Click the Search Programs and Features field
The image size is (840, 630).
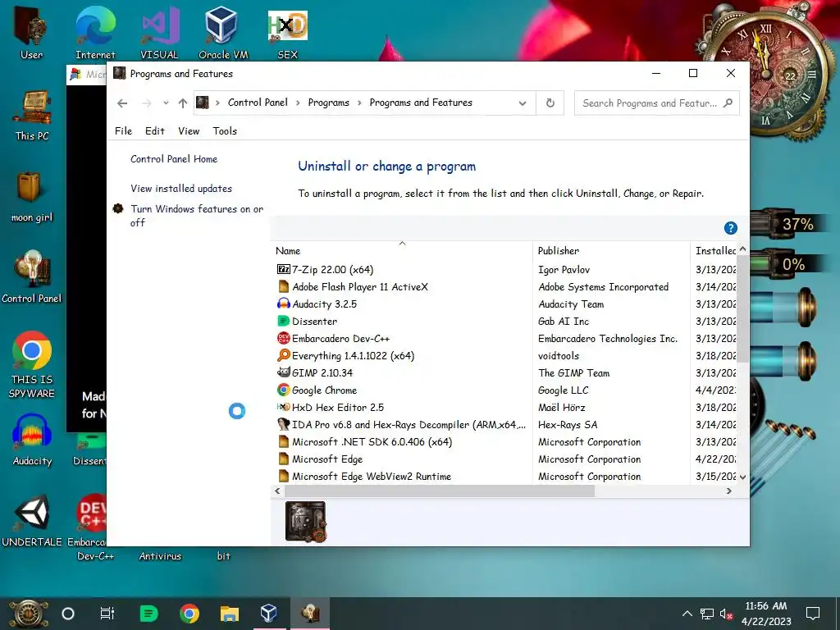tap(657, 103)
